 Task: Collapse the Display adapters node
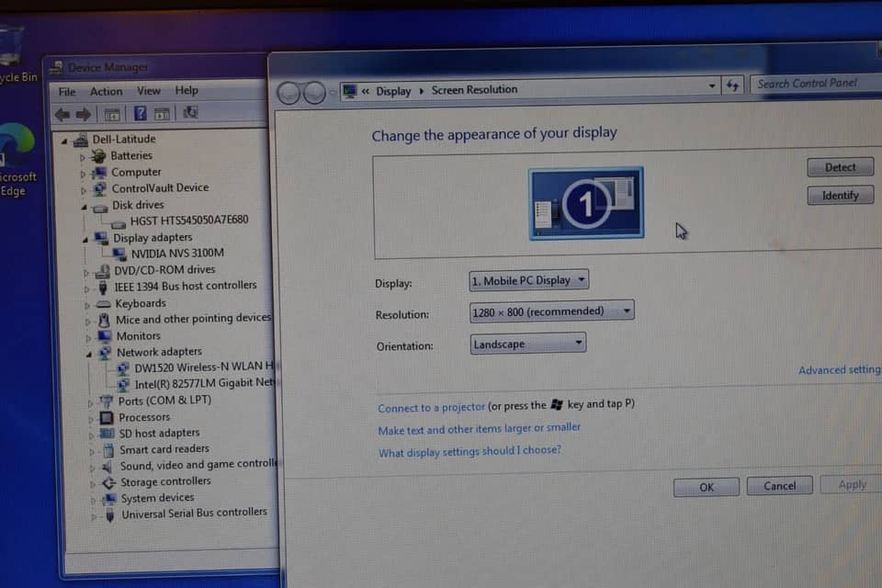tap(85, 240)
